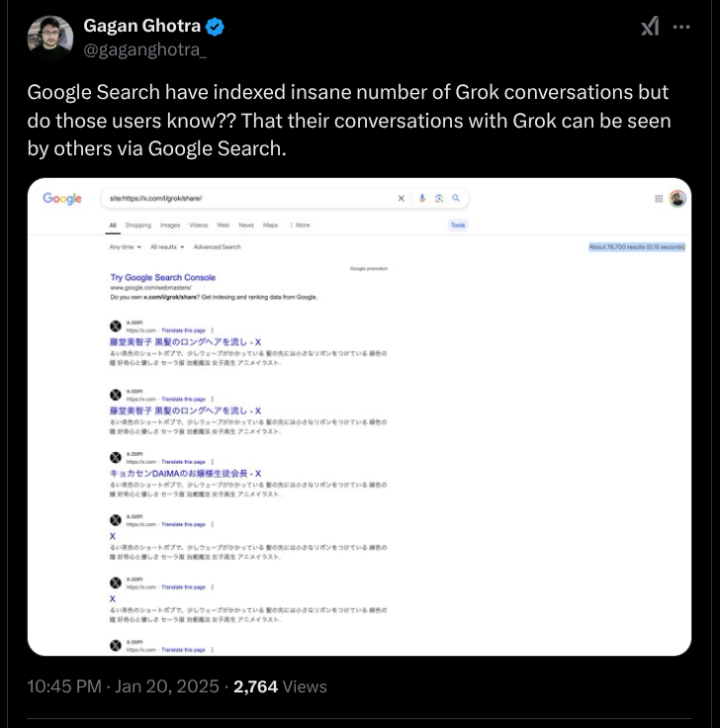The height and width of the screenshot is (728, 720).
Task: Click the Google Lens image search icon
Action: tap(439, 198)
